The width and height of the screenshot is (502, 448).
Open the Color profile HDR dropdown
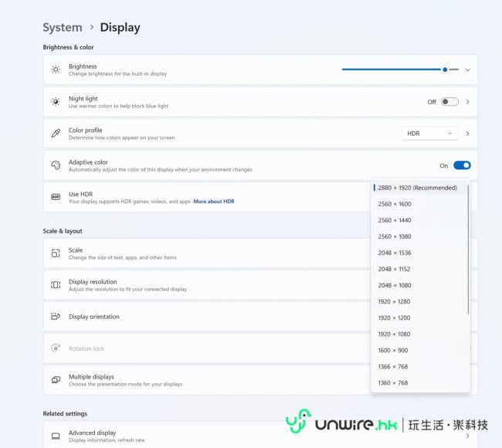(x=430, y=134)
